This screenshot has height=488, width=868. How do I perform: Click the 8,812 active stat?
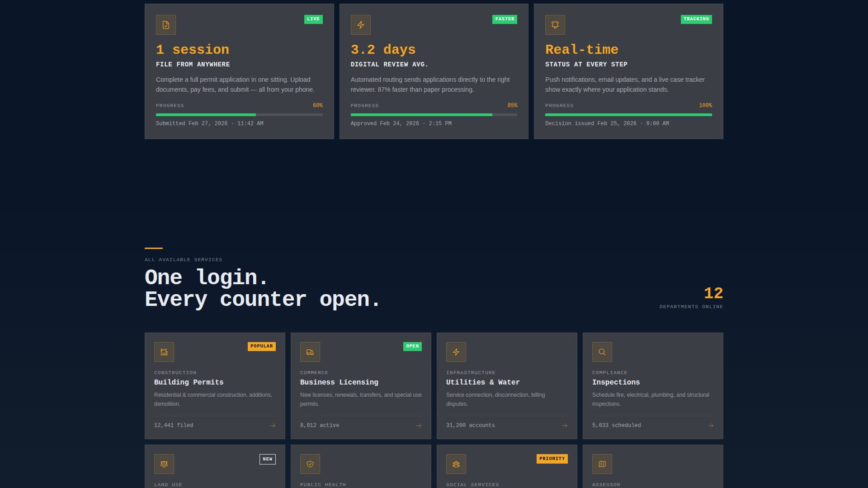pos(320,426)
